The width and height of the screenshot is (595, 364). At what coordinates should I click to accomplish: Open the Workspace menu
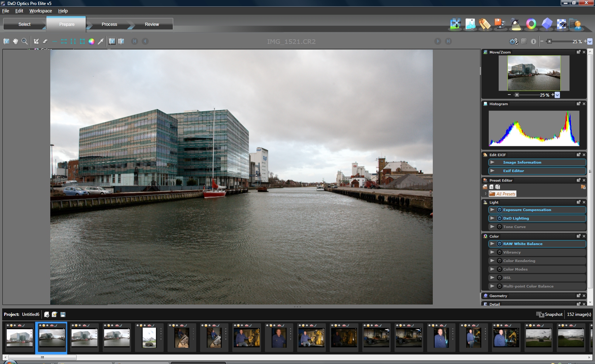pyautogui.click(x=40, y=11)
